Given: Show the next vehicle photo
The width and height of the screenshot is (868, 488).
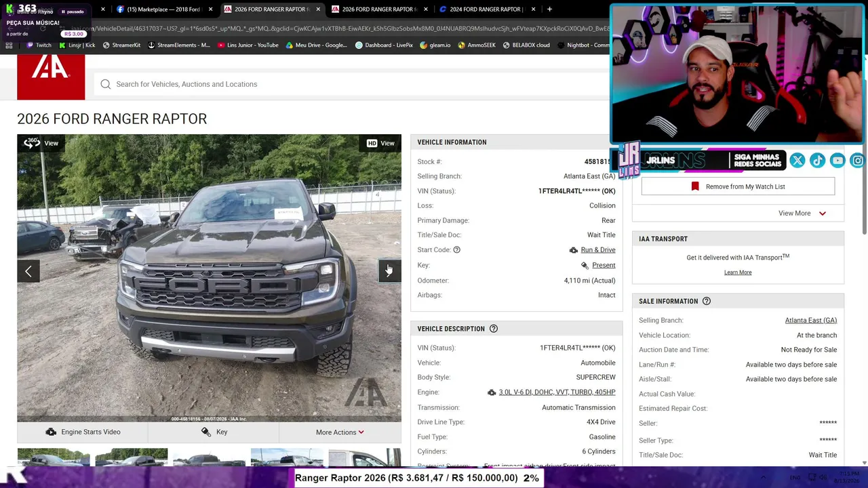Looking at the screenshot, I should [390, 271].
